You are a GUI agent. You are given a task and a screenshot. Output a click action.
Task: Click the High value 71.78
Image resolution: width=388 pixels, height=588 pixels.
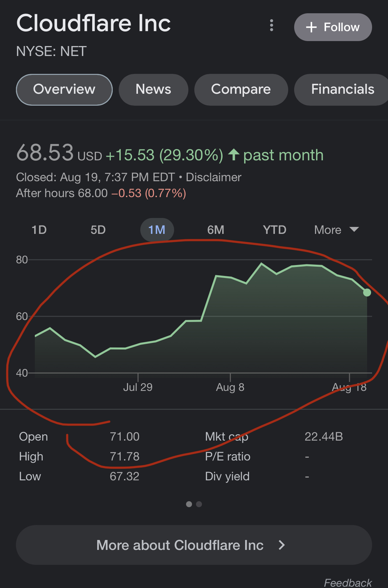click(x=125, y=456)
